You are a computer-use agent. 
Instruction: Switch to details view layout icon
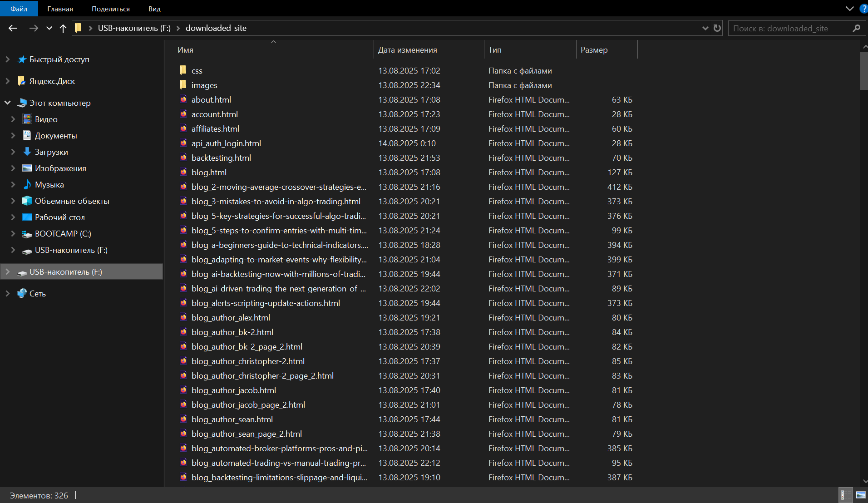[x=843, y=495]
